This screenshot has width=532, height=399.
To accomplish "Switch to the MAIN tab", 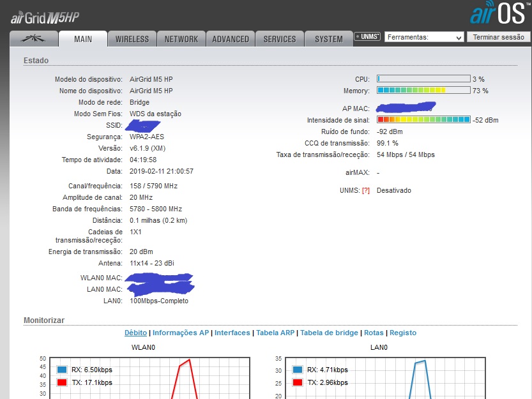I will pyautogui.click(x=83, y=39).
